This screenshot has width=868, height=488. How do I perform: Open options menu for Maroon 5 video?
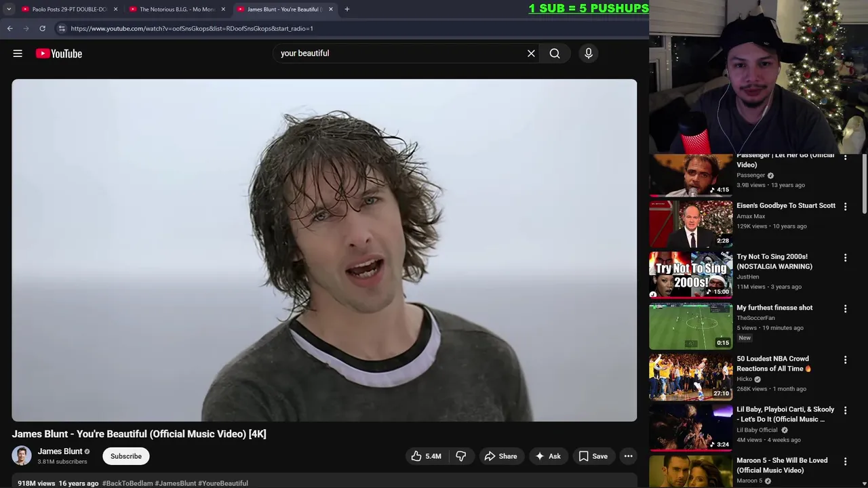(845, 461)
